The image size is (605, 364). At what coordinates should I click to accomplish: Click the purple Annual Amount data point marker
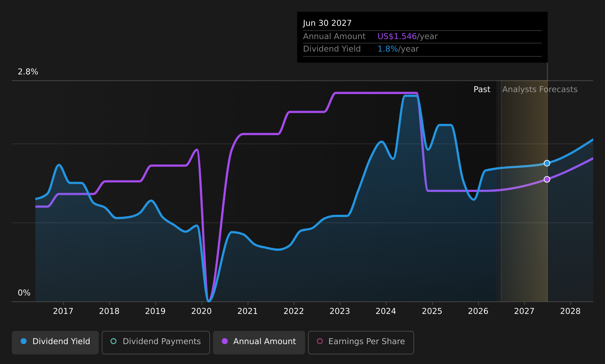(547, 179)
